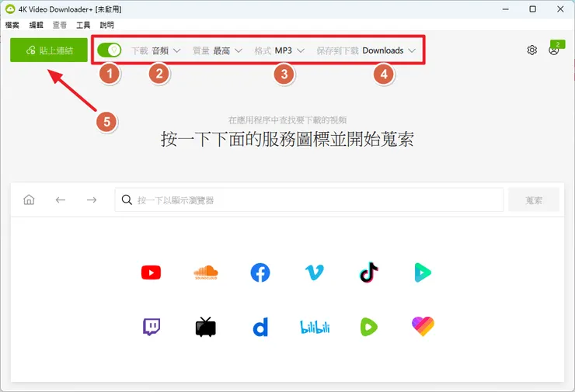Close the 4K Video Downloader window
The image size is (575, 392).
point(560,9)
